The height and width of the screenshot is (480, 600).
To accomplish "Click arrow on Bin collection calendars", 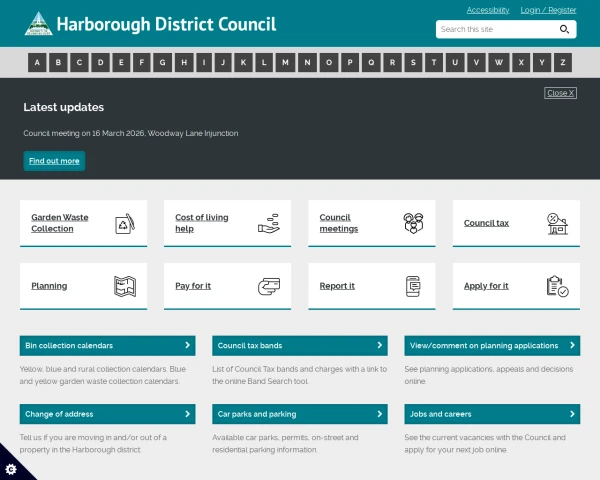I will 188,345.
